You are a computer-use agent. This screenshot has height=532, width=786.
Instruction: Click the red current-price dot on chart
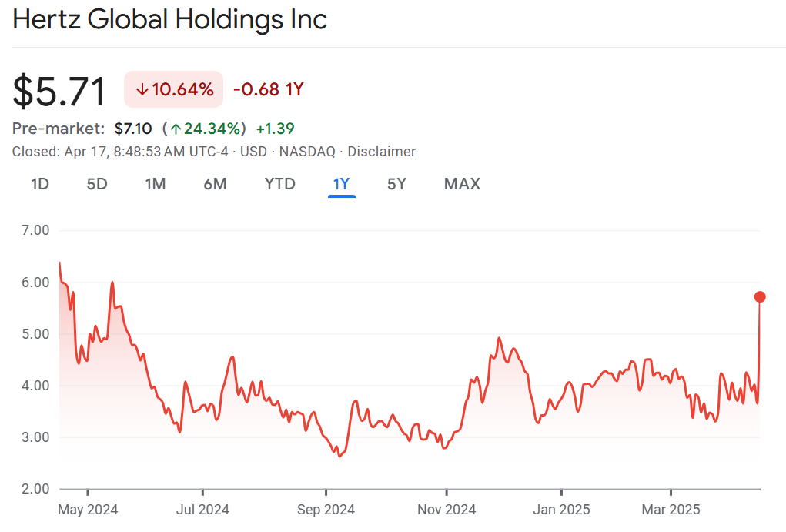[760, 296]
